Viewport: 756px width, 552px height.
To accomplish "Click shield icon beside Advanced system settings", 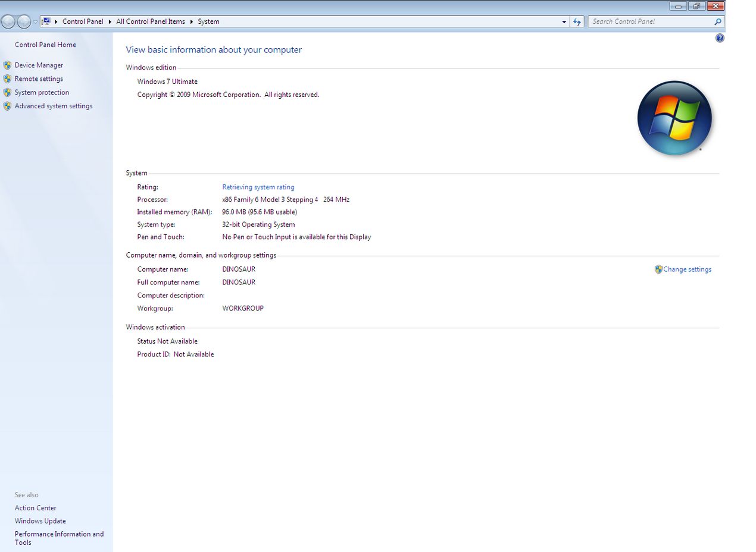I will [x=7, y=106].
